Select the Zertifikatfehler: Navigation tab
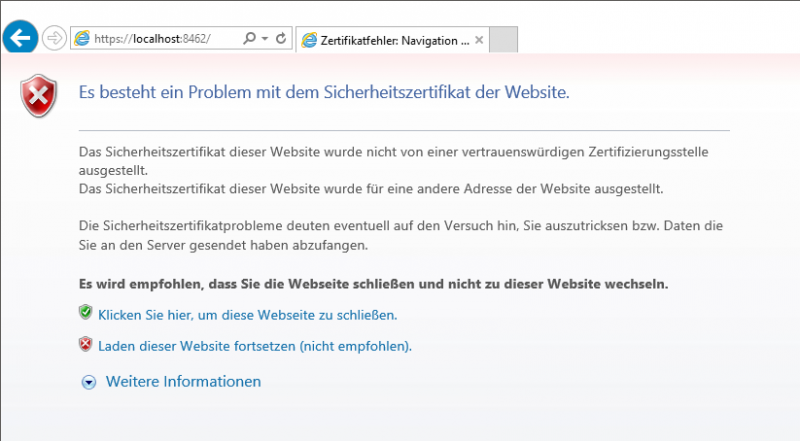This screenshot has width=800, height=441. coord(392,40)
